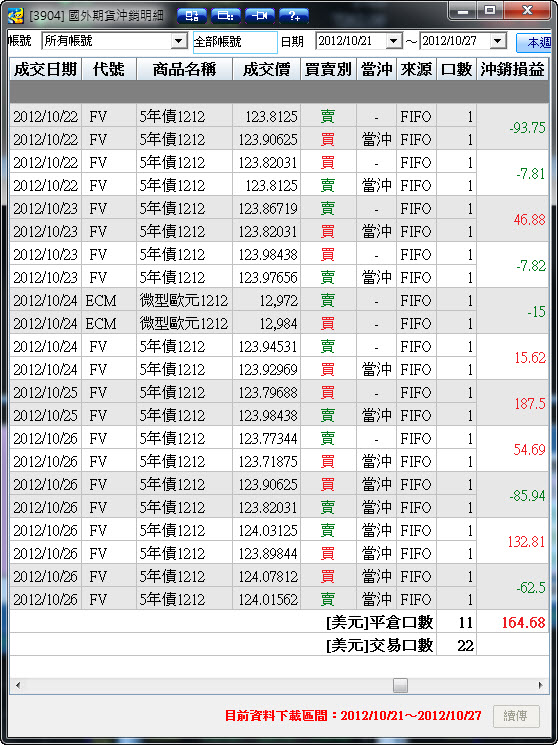Click the right arrow of horizontal scrollbar
Image resolution: width=558 pixels, height=745 pixels.
540,685
